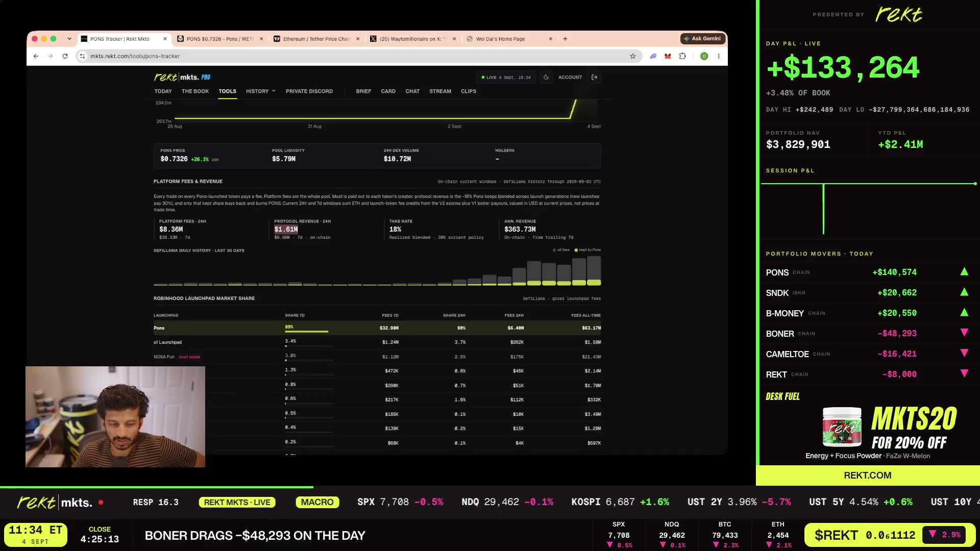The image size is (980, 551).
Task: Open the CHAT section
Action: click(x=412, y=91)
